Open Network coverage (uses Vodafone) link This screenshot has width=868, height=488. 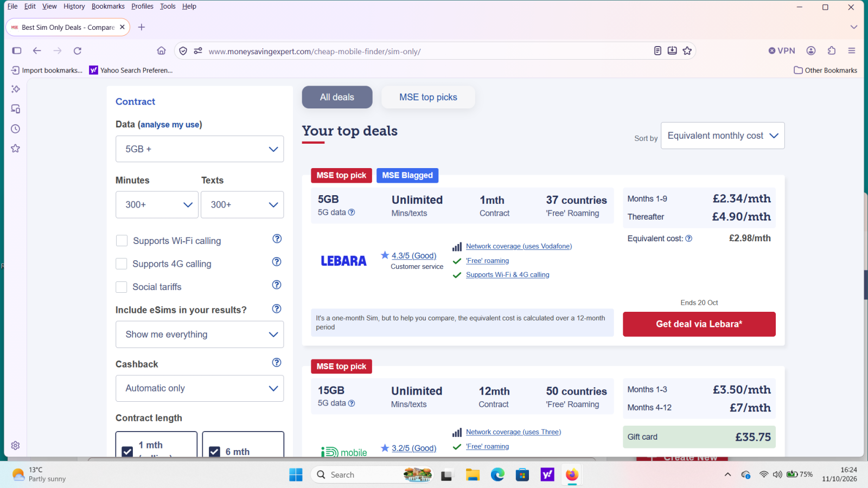(x=519, y=246)
